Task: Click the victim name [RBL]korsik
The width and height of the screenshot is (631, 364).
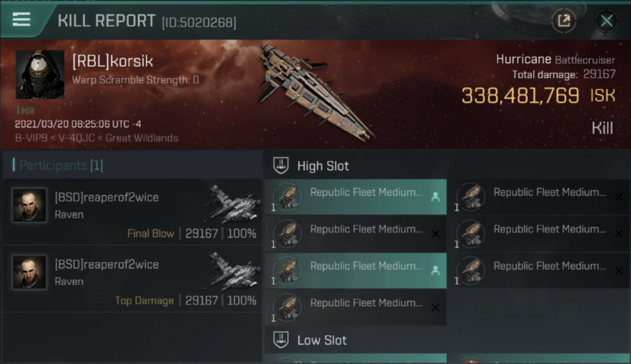Action: tap(113, 62)
